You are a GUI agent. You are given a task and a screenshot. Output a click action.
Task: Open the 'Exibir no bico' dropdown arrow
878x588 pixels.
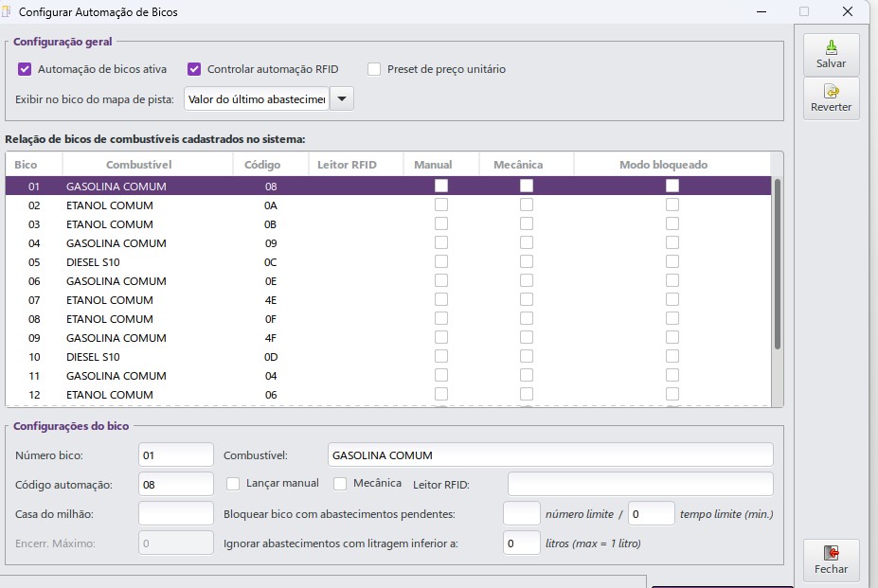(342, 98)
